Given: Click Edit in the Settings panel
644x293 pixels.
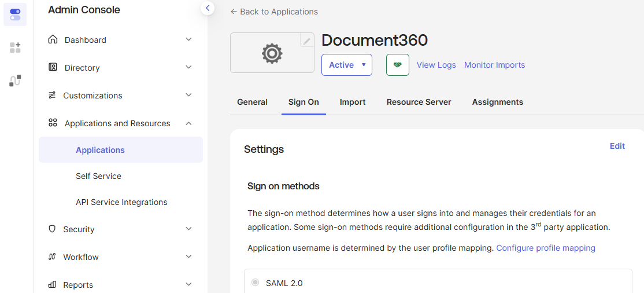Looking at the screenshot, I should pyautogui.click(x=617, y=146).
